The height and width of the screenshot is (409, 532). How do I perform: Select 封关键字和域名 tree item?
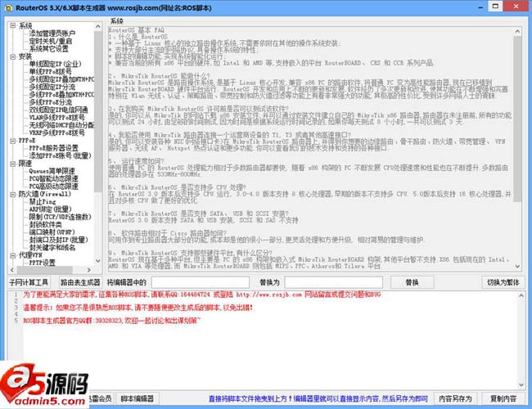52,248
